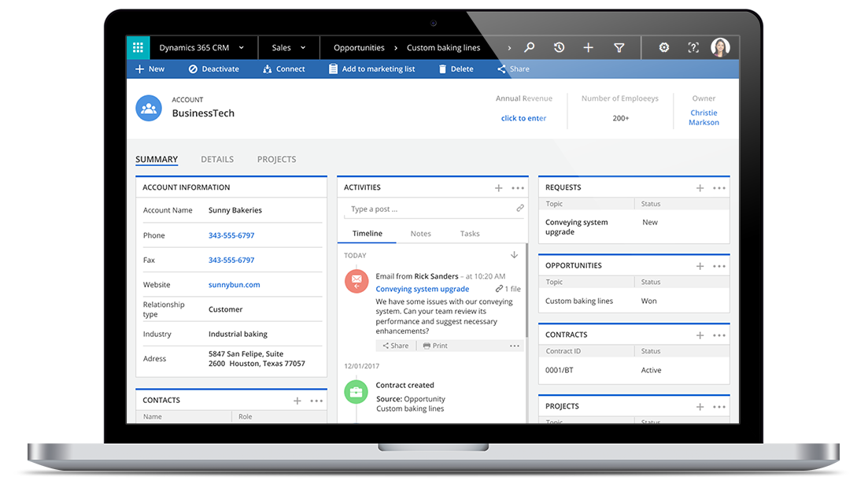Open email activity more options ellipsis

[514, 346]
